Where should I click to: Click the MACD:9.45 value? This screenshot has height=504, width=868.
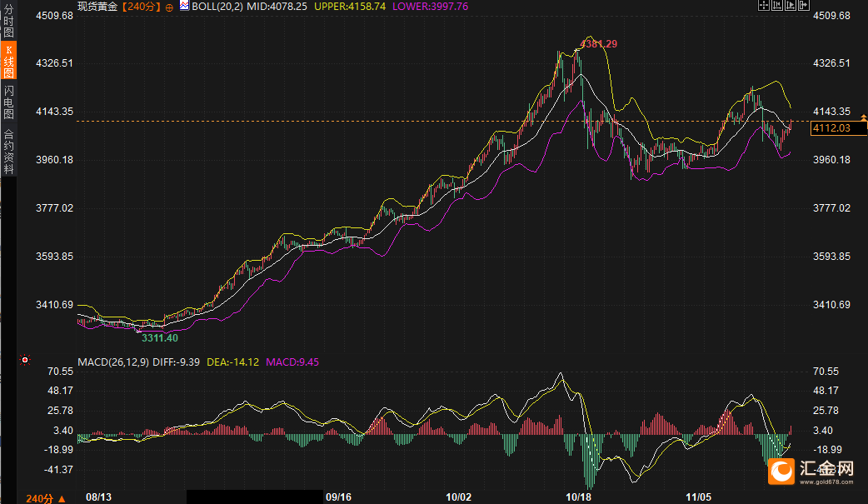click(x=292, y=362)
